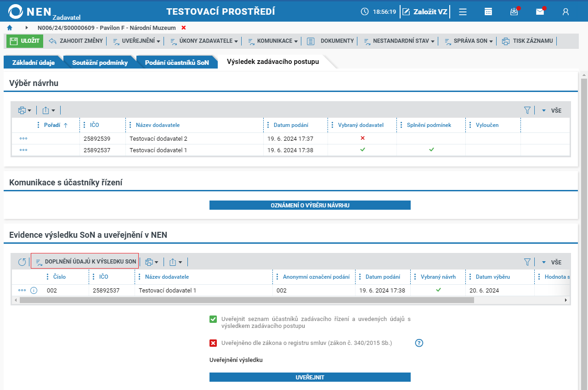This screenshot has width=588, height=390.
Task: Close the Pavilon F record tab
Action: 184,28
